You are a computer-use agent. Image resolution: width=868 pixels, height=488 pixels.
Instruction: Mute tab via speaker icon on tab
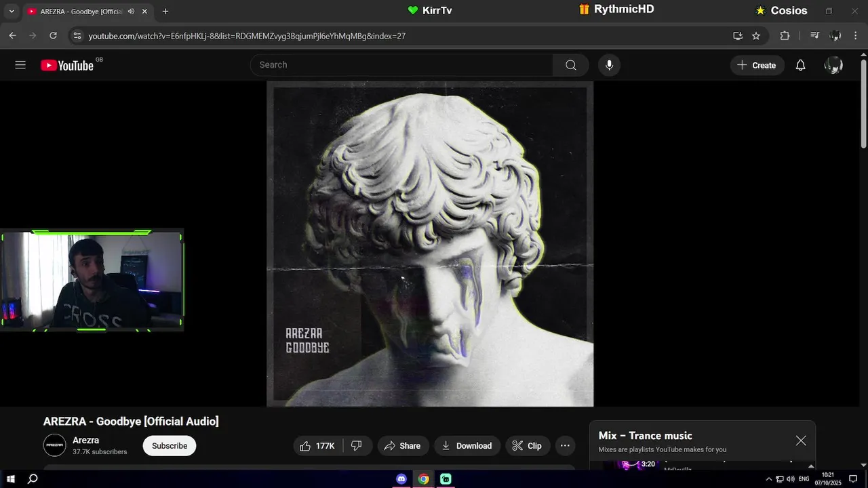[131, 12]
